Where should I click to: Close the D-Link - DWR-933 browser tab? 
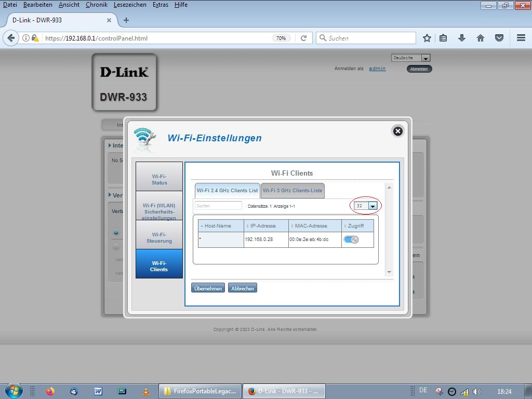[109, 20]
